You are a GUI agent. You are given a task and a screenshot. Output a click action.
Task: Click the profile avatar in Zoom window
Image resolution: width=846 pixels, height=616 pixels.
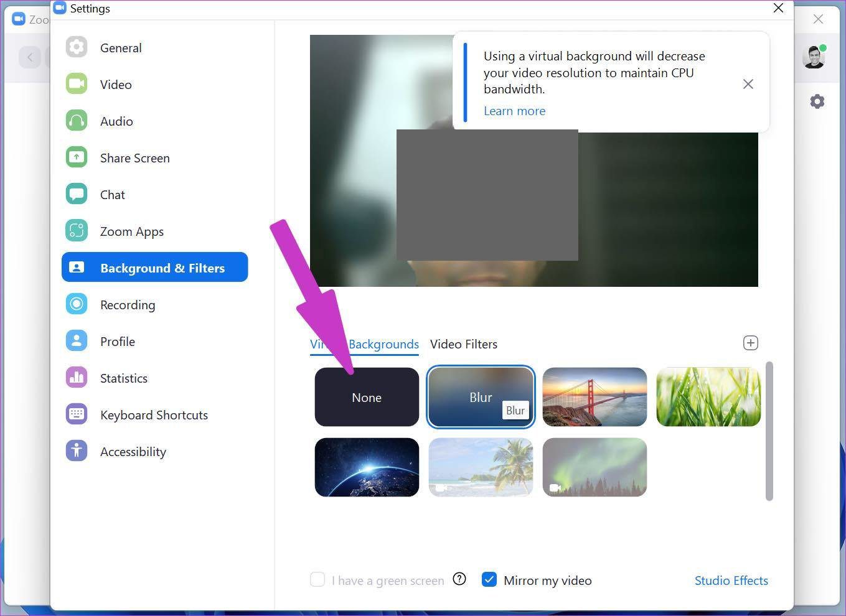coord(814,57)
